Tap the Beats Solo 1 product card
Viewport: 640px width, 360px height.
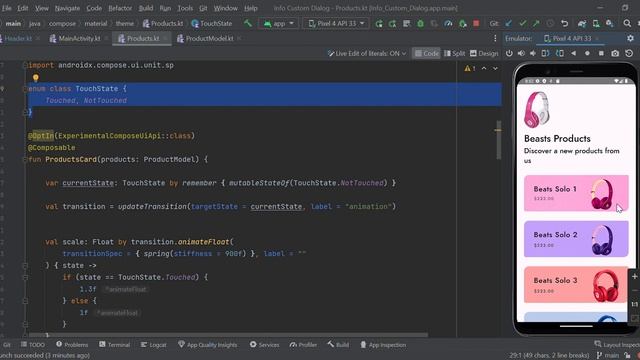576,193
